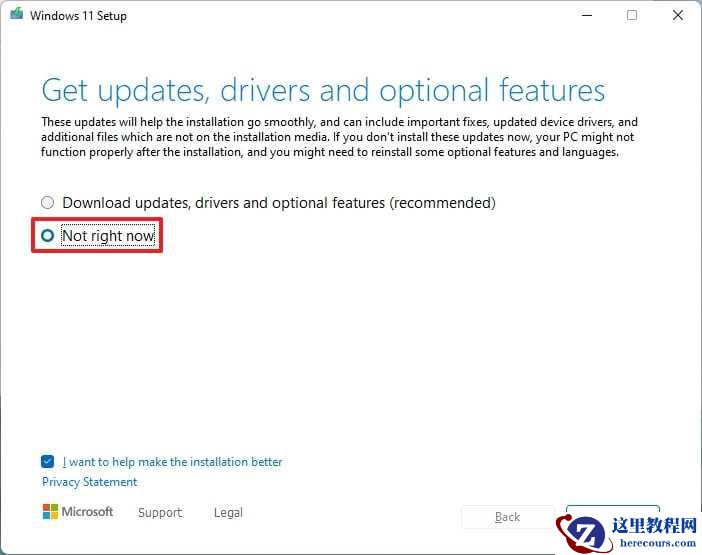Click the 'Get updates, drivers and optional features' heading
The height and width of the screenshot is (555, 702).
click(323, 90)
